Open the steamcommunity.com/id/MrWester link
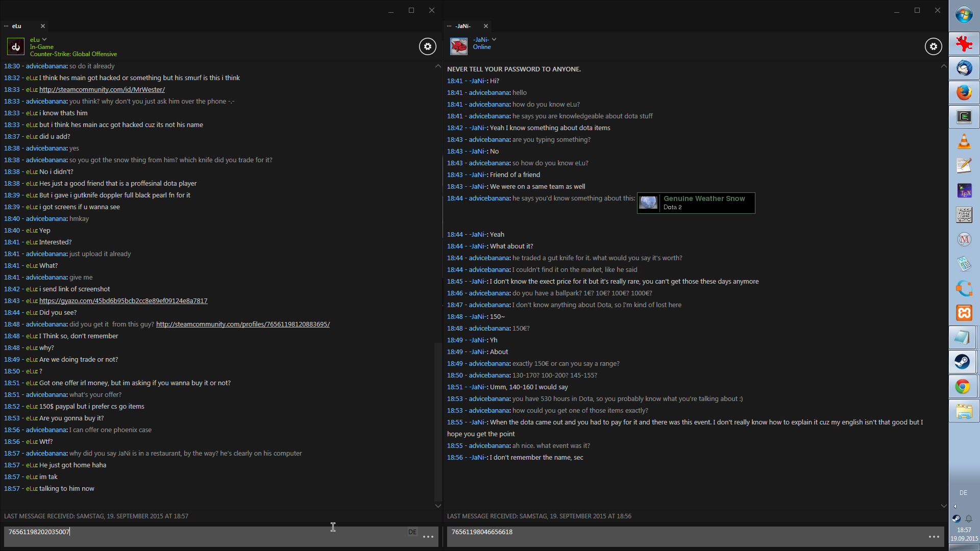Image resolution: width=980 pixels, height=551 pixels. click(x=102, y=89)
